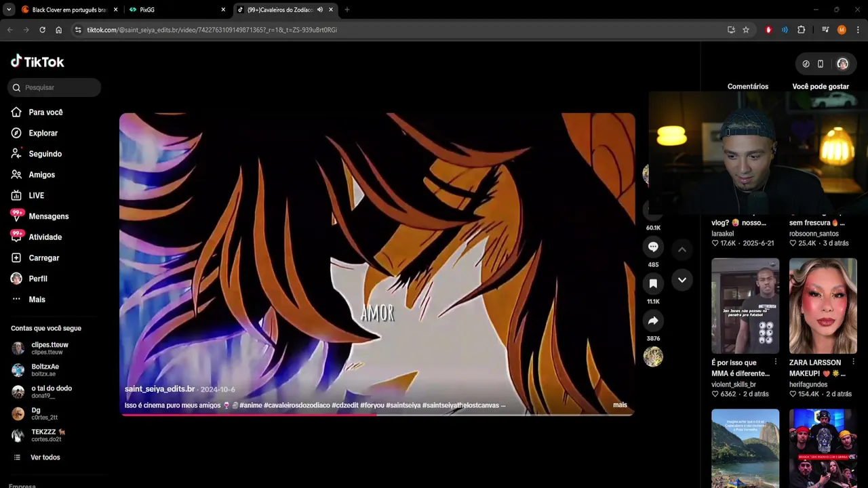868x488 pixels.
Task: Seek on the red video progress bar
Action: point(377,414)
